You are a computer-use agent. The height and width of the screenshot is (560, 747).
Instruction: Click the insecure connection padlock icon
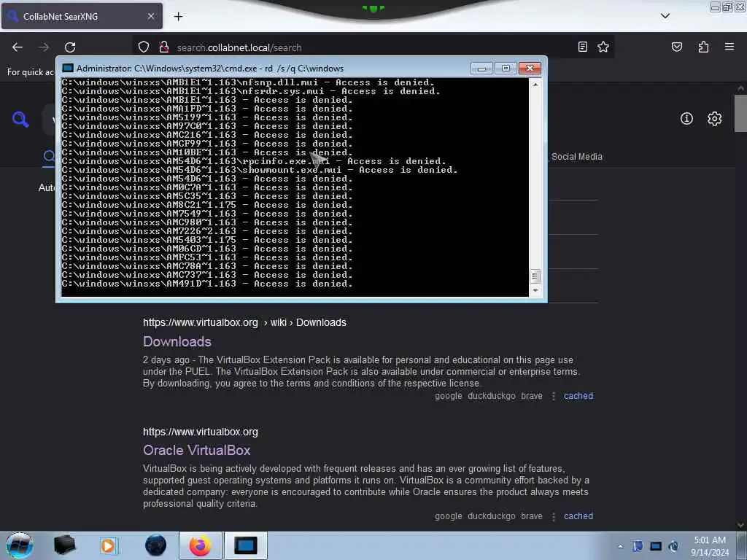(164, 47)
